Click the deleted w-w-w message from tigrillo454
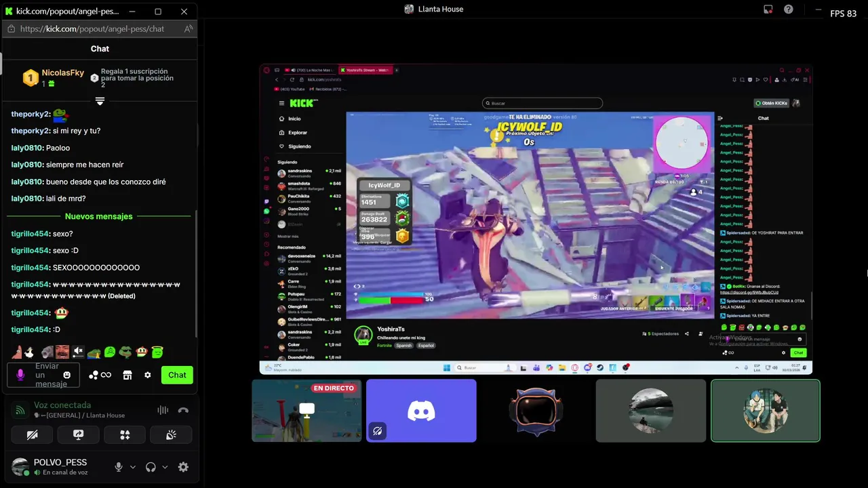This screenshot has width=868, height=488. click(x=96, y=290)
